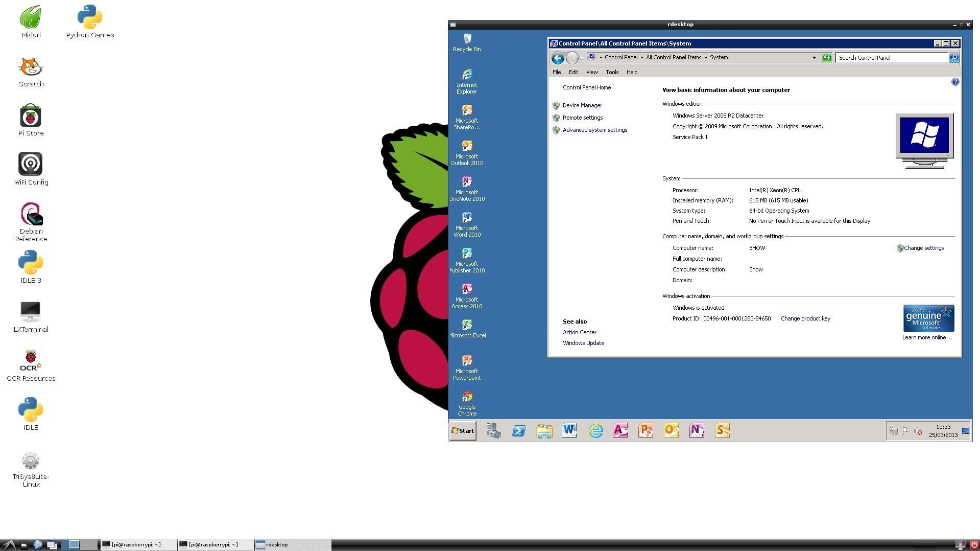The image size is (980, 551).
Task: Open the Help menu
Action: pyautogui.click(x=632, y=72)
